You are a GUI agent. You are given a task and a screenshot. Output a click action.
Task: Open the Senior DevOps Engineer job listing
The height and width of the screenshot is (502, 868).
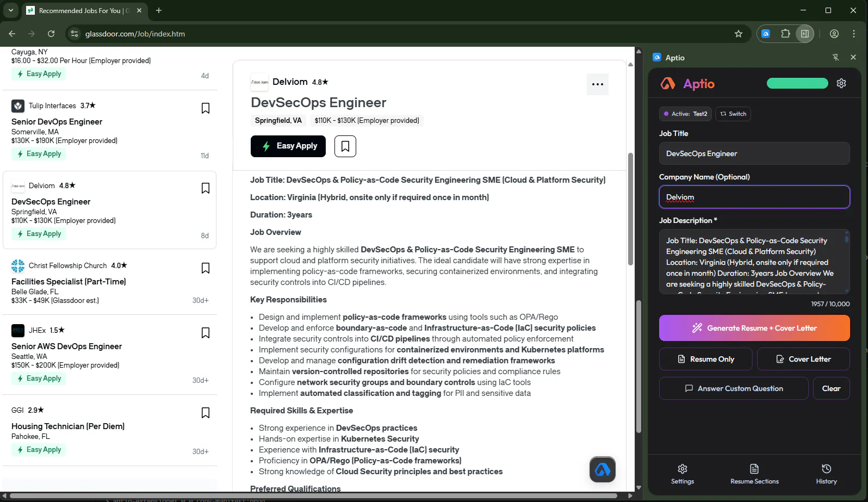click(57, 122)
